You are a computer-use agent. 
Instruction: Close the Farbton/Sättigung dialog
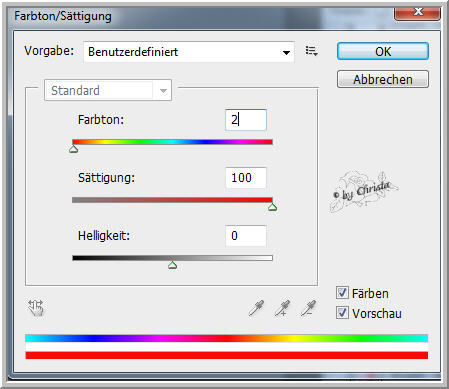click(x=418, y=12)
